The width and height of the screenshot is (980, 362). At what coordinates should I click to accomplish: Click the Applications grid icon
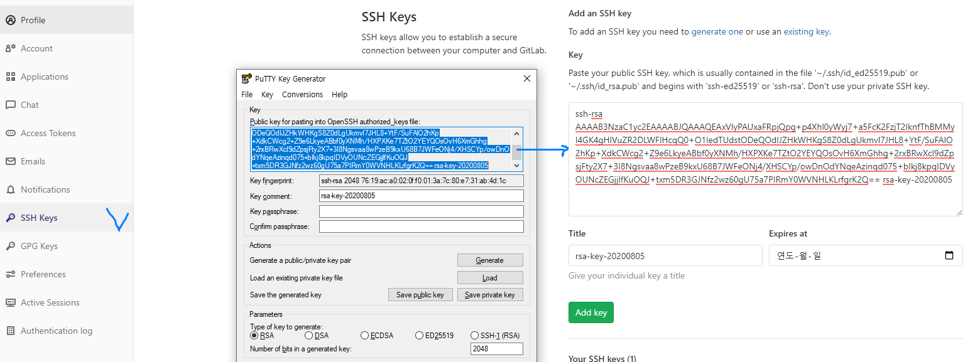(11, 77)
